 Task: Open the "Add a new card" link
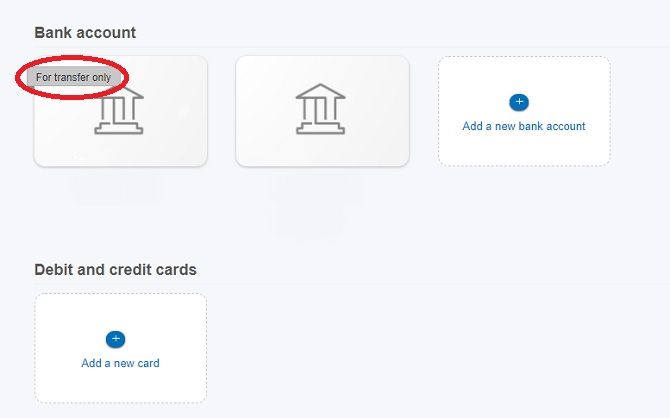tap(120, 363)
